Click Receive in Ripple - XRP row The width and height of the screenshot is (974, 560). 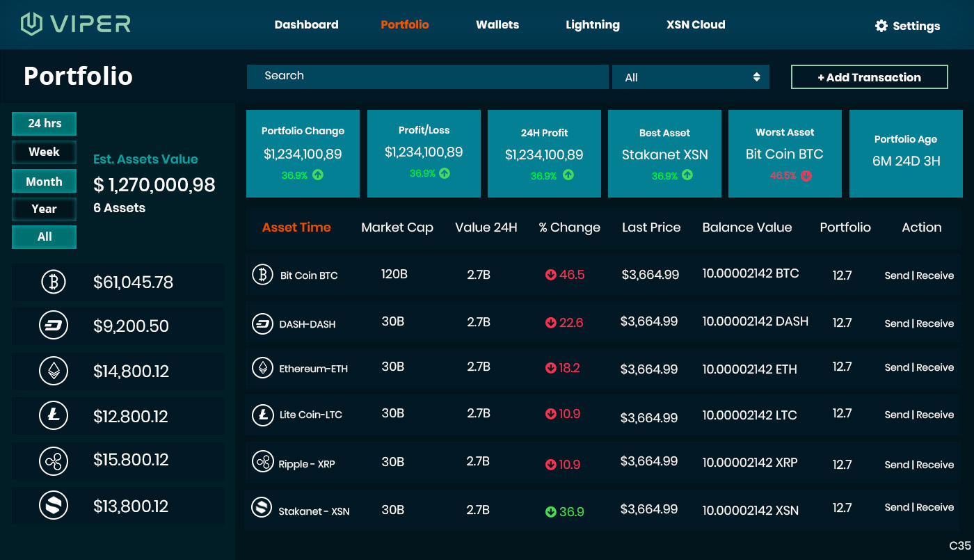click(935, 465)
